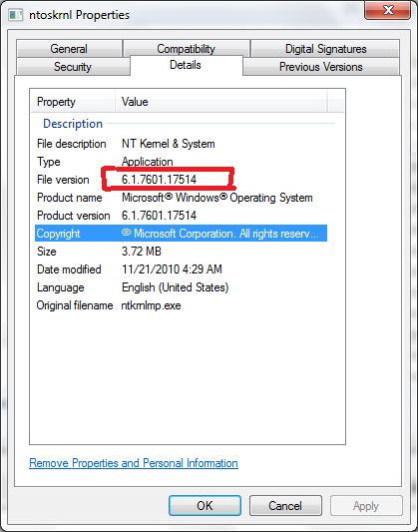Switch to the Security tab

pyautogui.click(x=73, y=67)
